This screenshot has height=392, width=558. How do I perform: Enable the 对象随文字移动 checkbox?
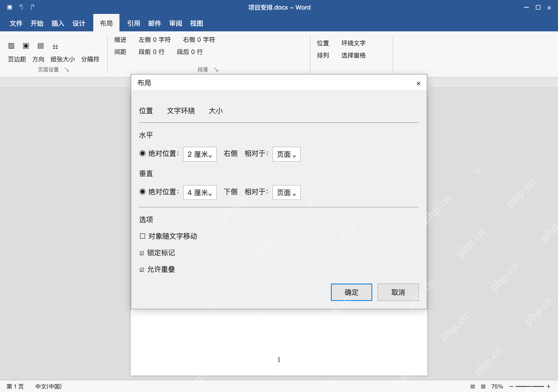point(143,236)
